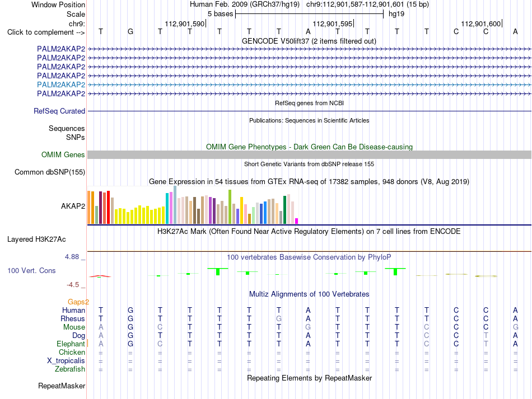The image size is (532, 399).
Task: Select the Mouse alignment row label
Action: click(x=74, y=327)
